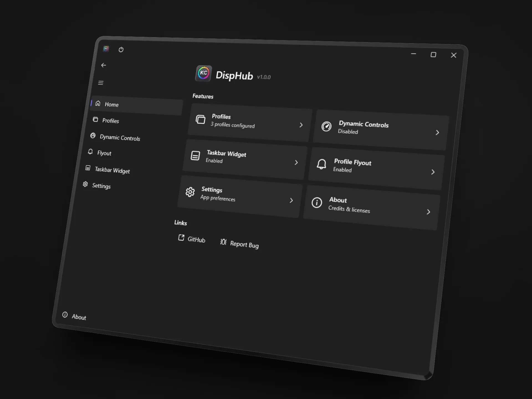The image size is (532, 399).
Task: Select Dynamic Controls label in the sidebar
Action: coord(120,137)
